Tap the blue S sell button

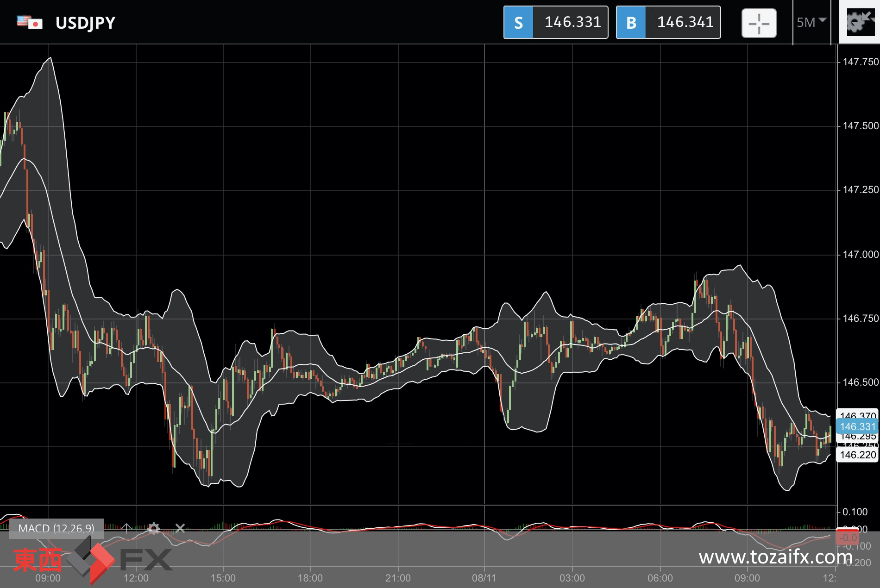[x=518, y=22]
